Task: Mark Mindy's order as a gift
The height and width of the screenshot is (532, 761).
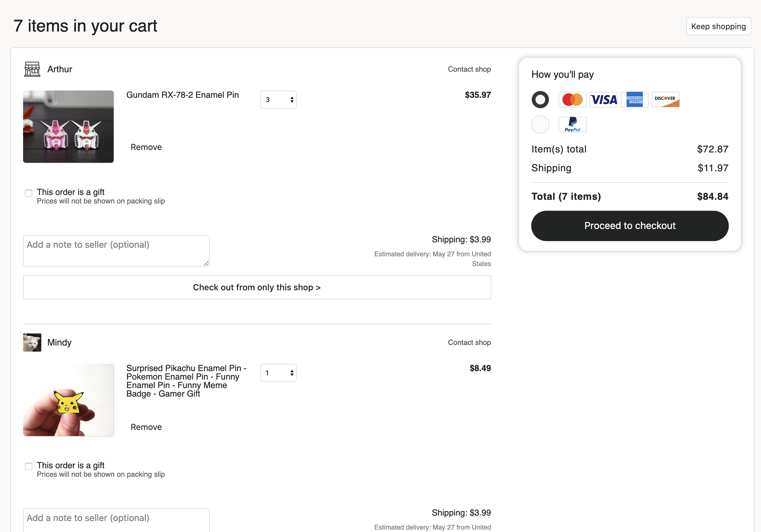Action: [29, 466]
